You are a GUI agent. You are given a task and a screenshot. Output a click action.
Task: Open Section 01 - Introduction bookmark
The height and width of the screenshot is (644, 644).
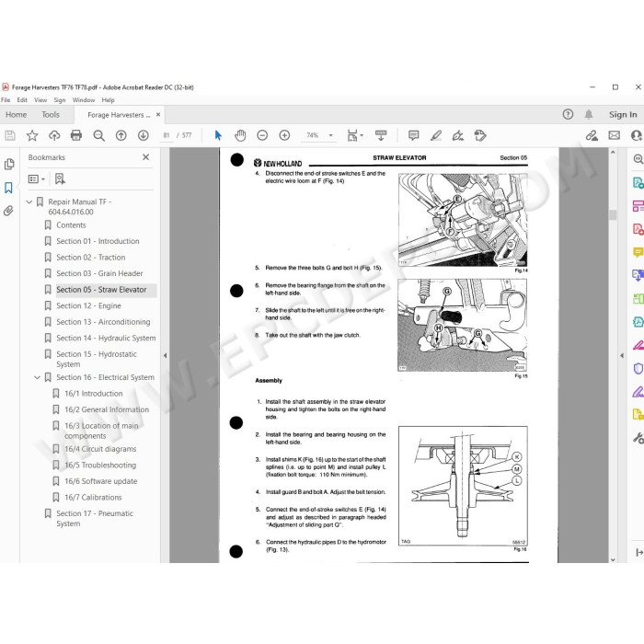pyautogui.click(x=98, y=241)
